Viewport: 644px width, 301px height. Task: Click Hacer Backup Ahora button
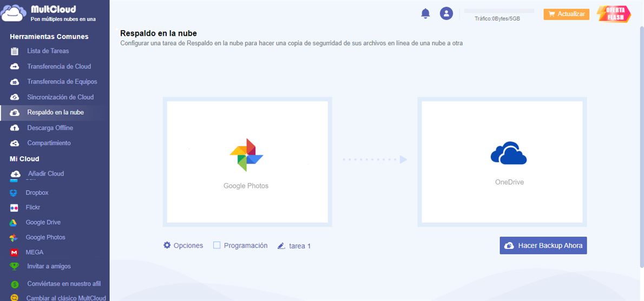pyautogui.click(x=543, y=246)
